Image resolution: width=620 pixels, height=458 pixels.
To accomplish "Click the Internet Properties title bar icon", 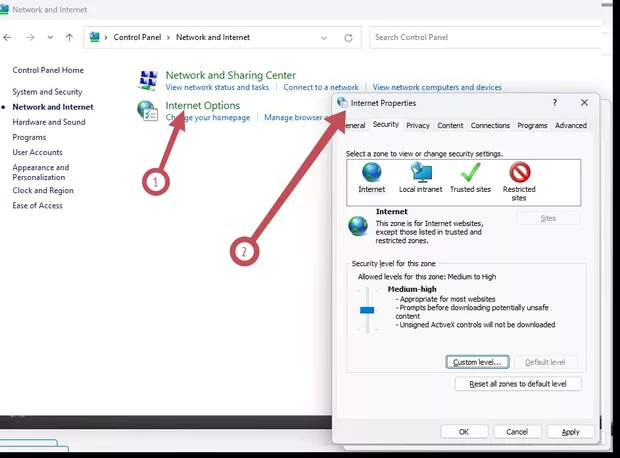I will [342, 103].
